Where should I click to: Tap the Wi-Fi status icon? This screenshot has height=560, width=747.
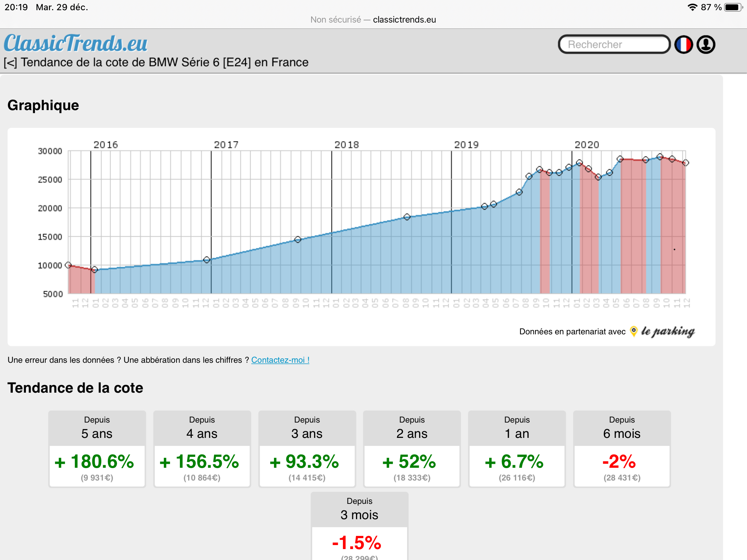[x=692, y=7]
